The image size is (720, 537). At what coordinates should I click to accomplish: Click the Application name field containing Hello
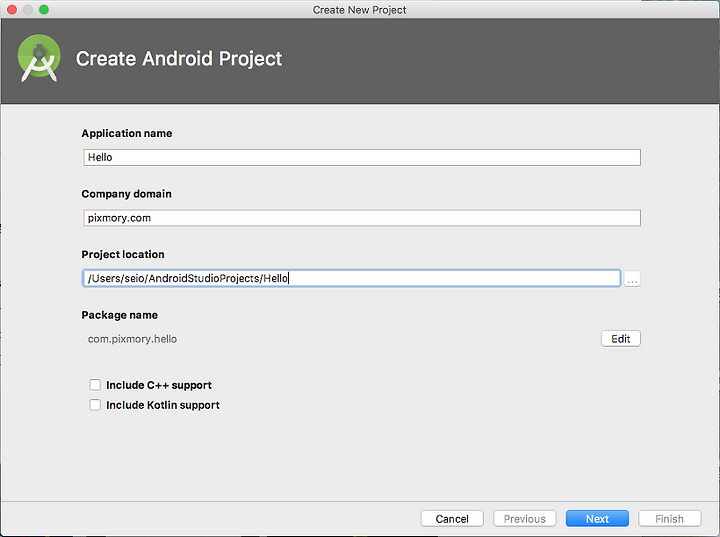click(x=362, y=158)
